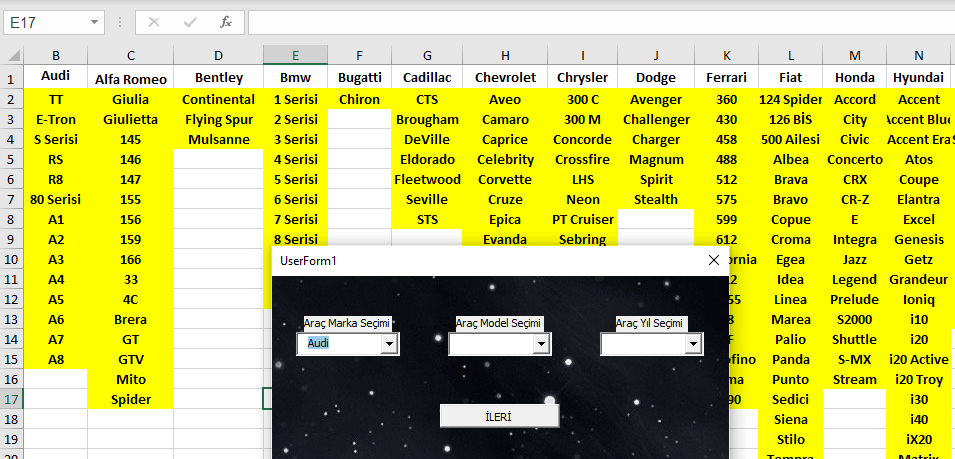The width and height of the screenshot is (955, 459).
Task: Click the Mito cell
Action: 131,379
